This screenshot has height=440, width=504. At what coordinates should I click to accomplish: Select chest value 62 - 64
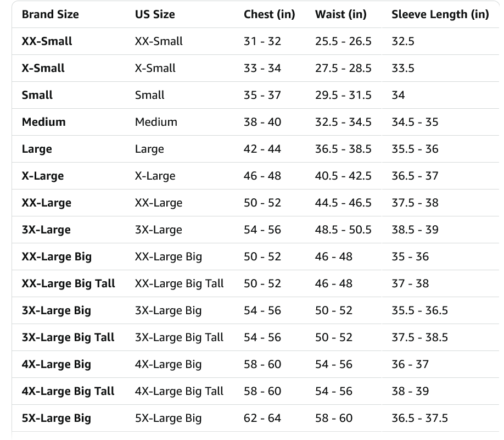tap(262, 418)
